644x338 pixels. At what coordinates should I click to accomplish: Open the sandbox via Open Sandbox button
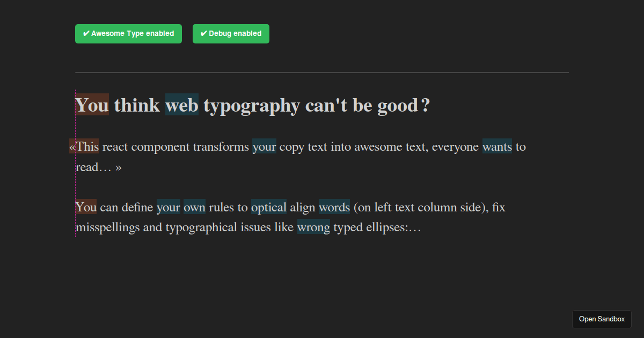tap(602, 319)
